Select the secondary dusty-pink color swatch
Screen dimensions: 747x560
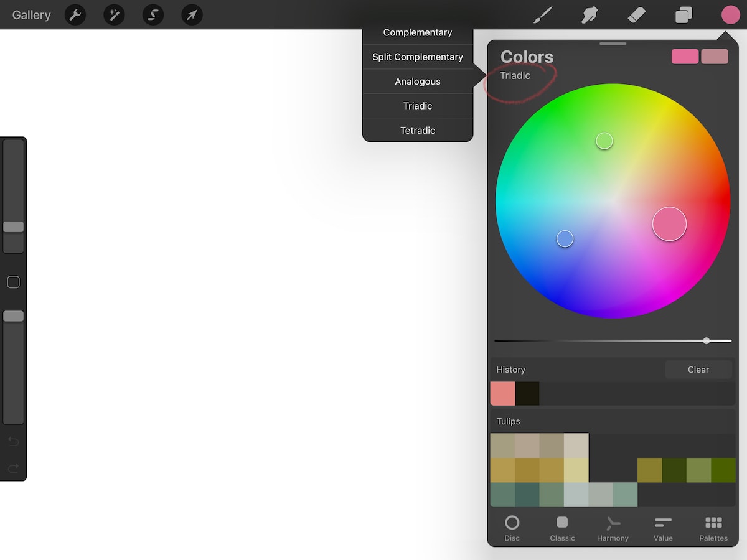pyautogui.click(x=715, y=57)
